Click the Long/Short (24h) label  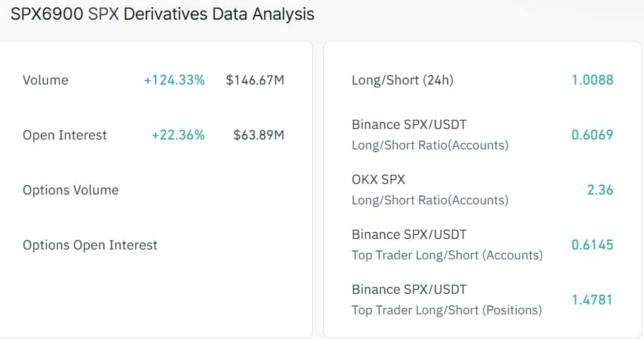[x=402, y=80]
